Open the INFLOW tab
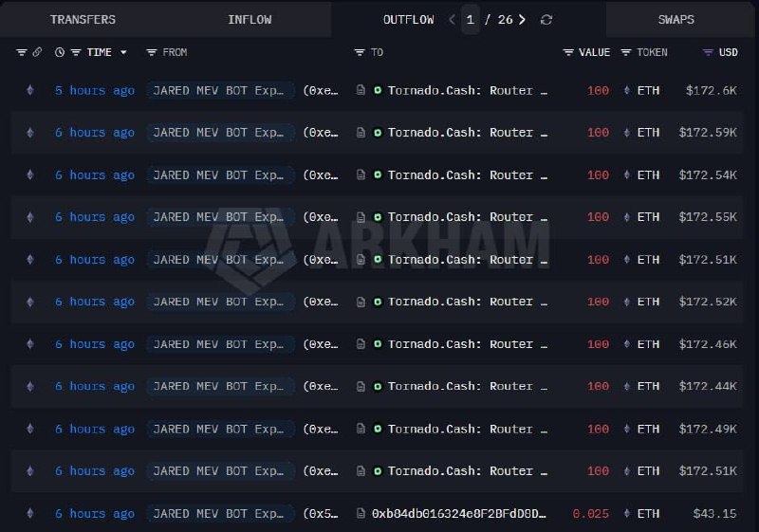The height and width of the screenshot is (532, 759). coord(250,19)
